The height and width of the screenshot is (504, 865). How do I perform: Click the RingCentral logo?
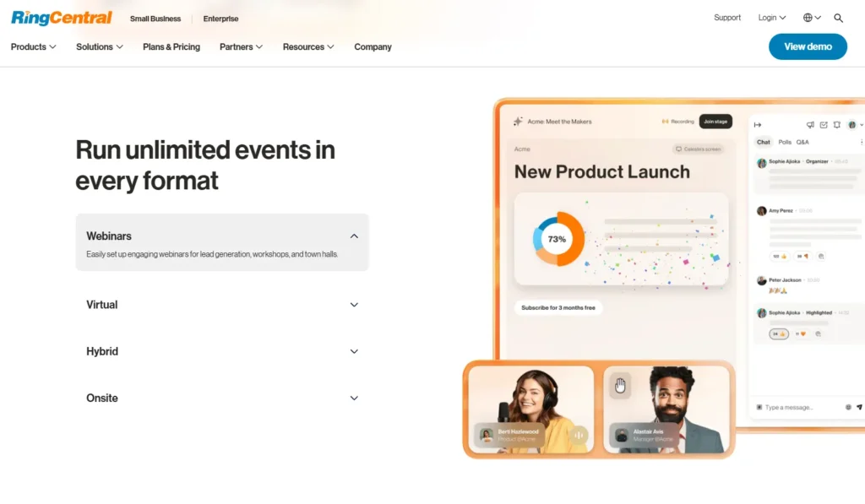pyautogui.click(x=61, y=18)
